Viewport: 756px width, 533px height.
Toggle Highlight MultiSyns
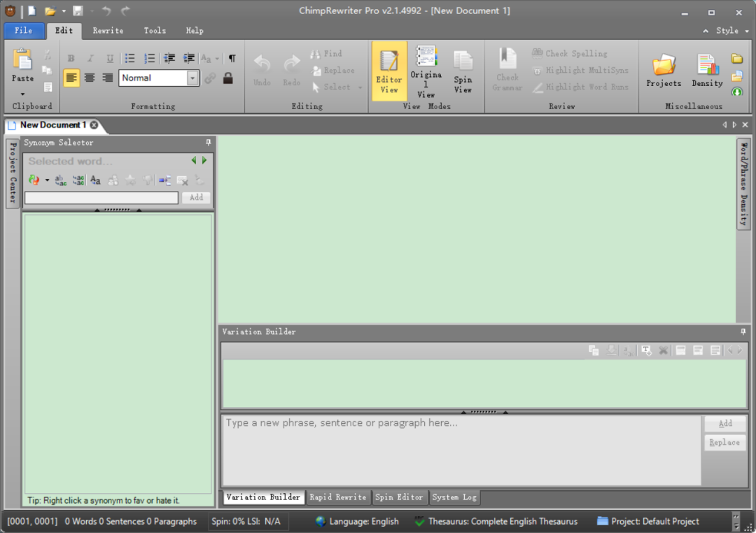tap(580, 71)
